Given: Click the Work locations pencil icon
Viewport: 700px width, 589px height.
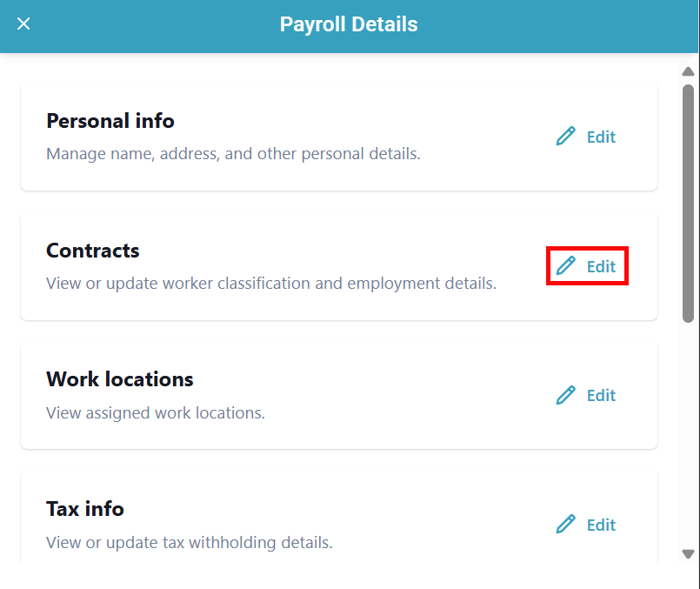Looking at the screenshot, I should point(566,395).
